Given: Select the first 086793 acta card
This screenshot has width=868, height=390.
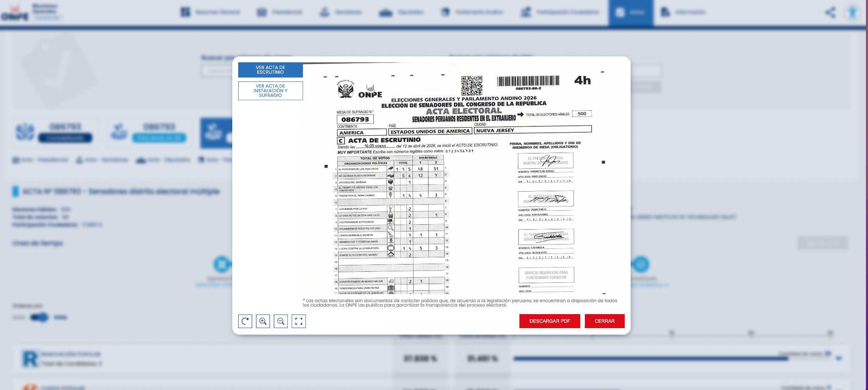Looking at the screenshot, I should (x=55, y=132).
